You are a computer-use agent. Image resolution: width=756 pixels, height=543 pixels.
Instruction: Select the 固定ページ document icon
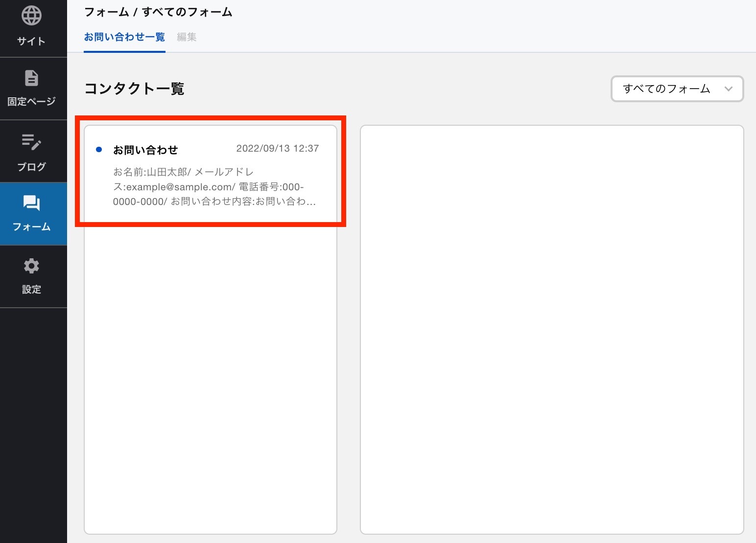click(31, 78)
